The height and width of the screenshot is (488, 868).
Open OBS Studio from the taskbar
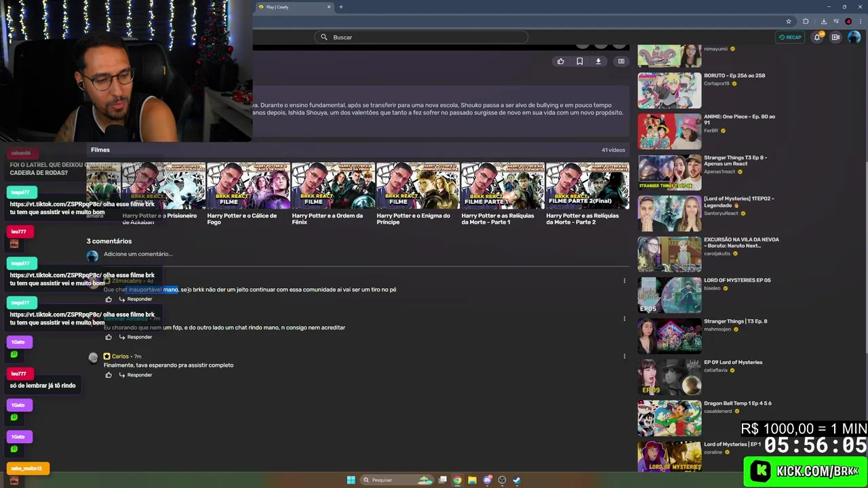[502, 480]
